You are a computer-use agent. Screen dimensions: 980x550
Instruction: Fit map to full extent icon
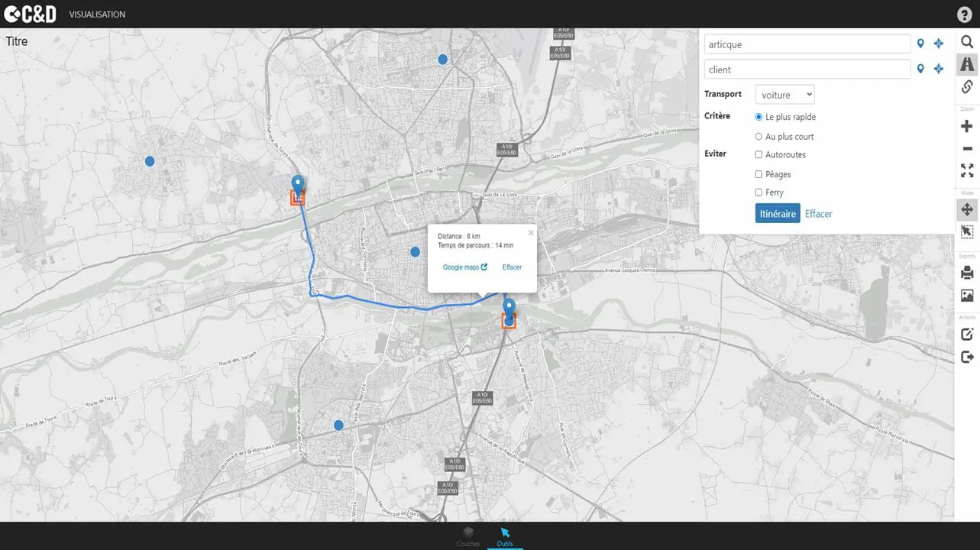[x=967, y=170]
